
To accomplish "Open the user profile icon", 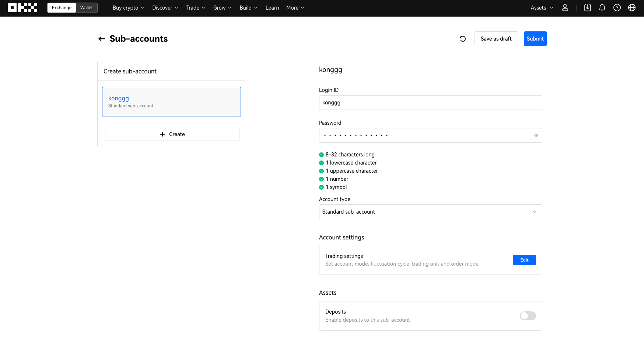I will [x=565, y=8].
